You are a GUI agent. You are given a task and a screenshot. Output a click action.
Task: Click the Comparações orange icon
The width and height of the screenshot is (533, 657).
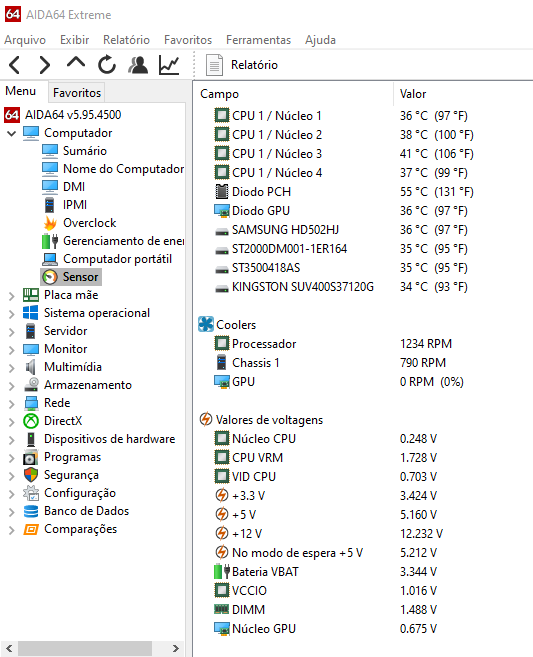(x=31, y=529)
